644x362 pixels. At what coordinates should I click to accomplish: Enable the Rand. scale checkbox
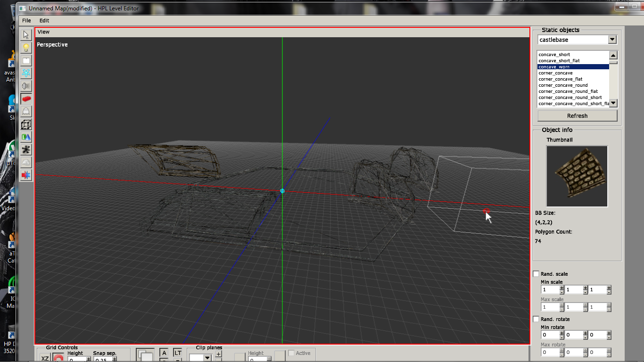tap(536, 274)
